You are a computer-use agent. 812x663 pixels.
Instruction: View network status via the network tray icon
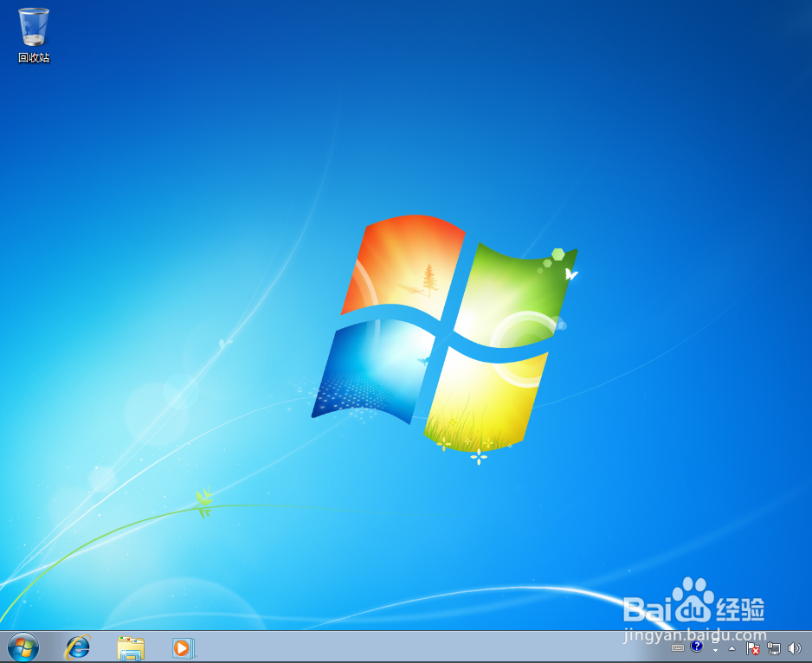[776, 648]
